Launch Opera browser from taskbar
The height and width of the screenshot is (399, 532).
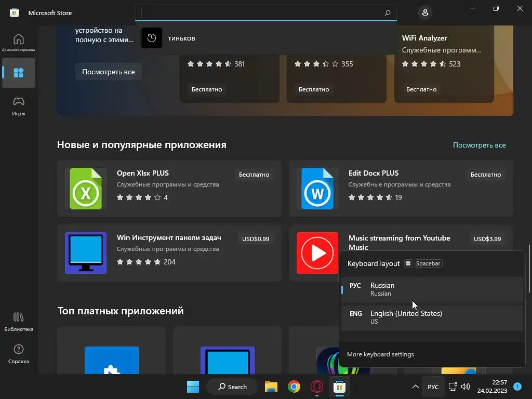tap(316, 387)
